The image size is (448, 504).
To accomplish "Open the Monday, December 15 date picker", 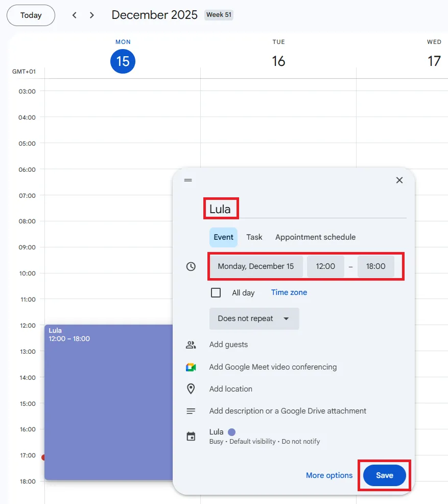I will point(255,266).
